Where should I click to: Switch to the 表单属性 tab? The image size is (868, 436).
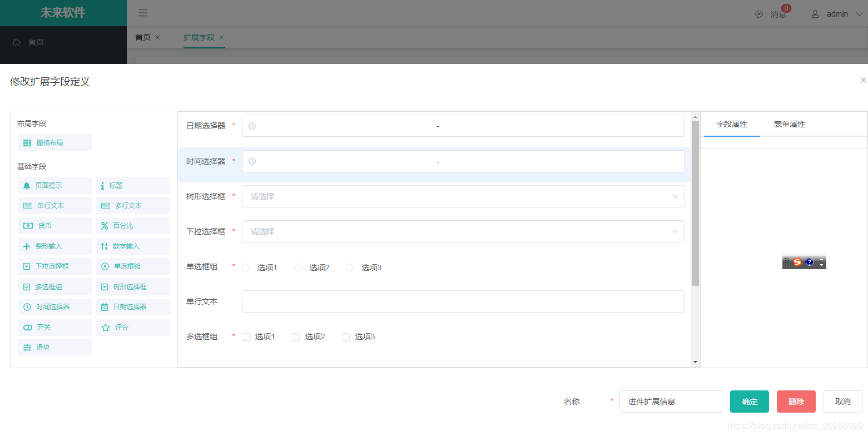(790, 124)
